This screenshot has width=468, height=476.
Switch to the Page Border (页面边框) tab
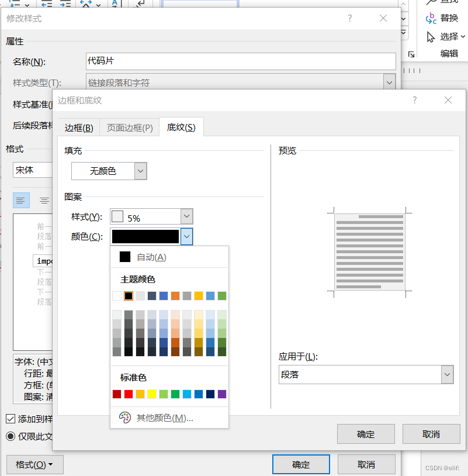coord(130,128)
